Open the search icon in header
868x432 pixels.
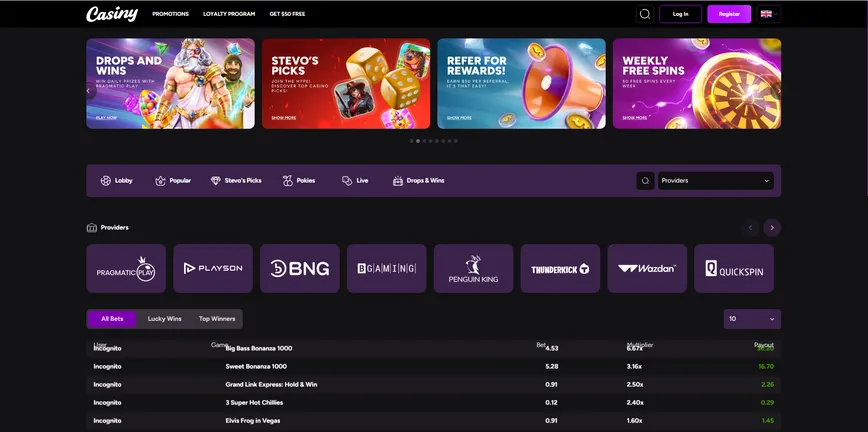point(645,14)
